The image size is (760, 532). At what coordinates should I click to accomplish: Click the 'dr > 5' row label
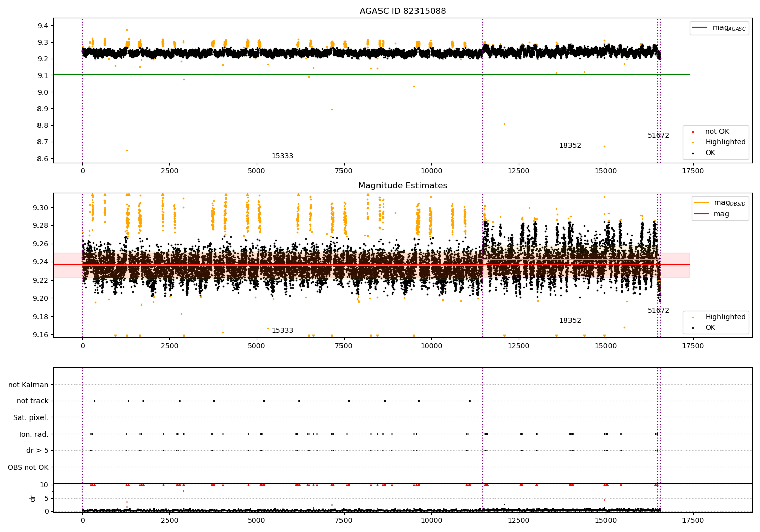pyautogui.click(x=37, y=451)
